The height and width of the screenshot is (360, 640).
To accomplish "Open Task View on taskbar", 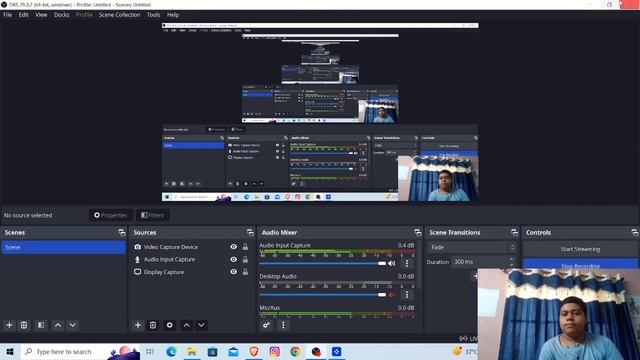I will (x=150, y=351).
